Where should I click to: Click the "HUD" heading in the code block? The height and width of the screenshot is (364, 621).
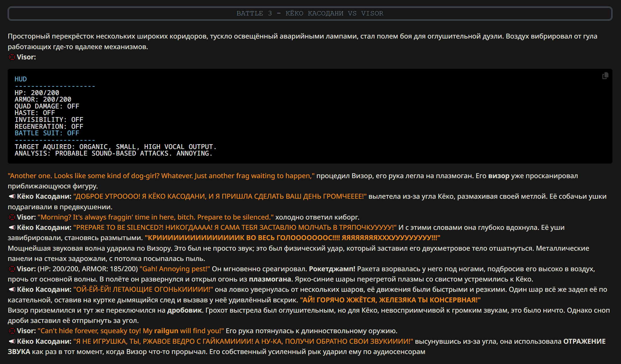[21, 79]
